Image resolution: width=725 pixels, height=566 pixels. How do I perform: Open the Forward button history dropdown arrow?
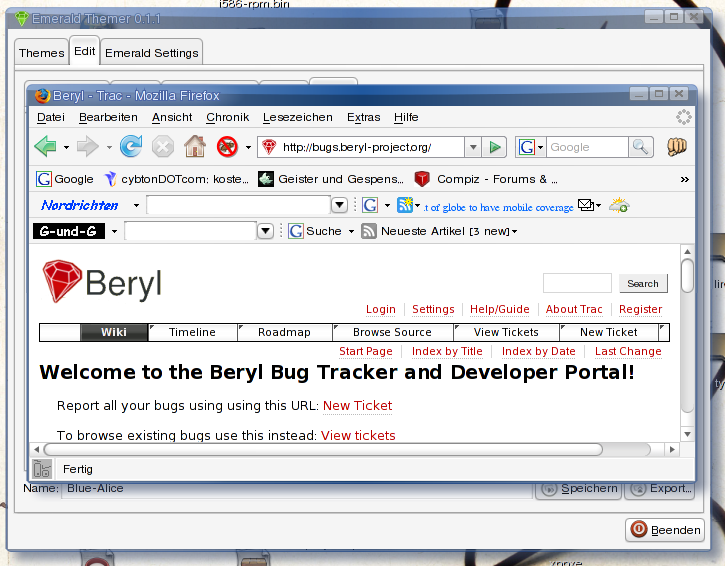coord(109,148)
